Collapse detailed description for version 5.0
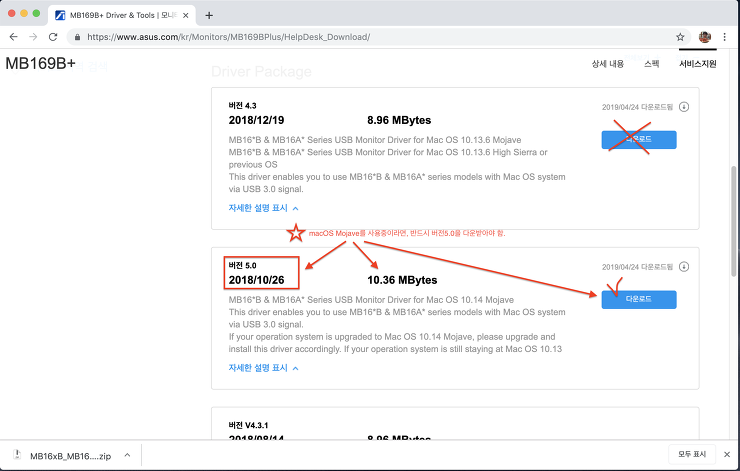Image resolution: width=740 pixels, height=471 pixels. (x=263, y=368)
